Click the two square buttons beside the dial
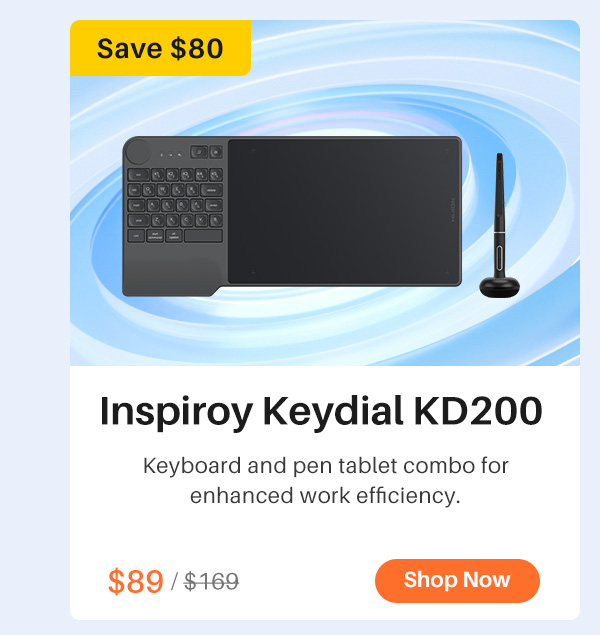This screenshot has width=600, height=635. (206, 152)
